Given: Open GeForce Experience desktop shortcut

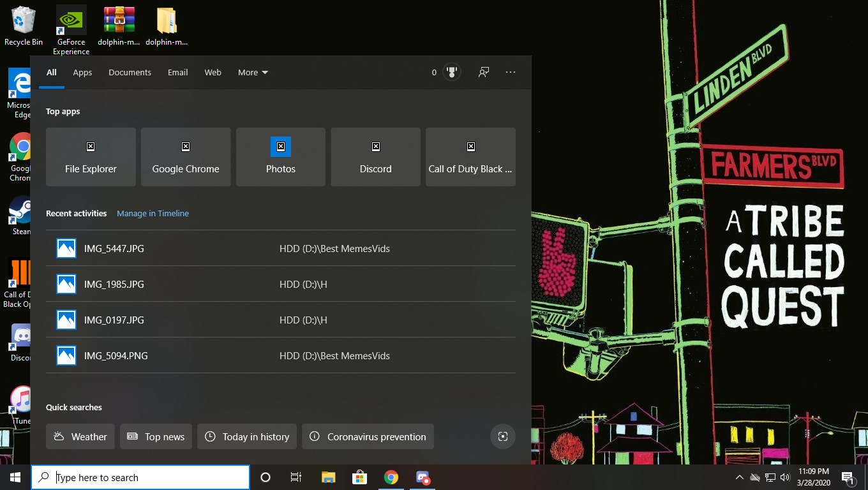Looking at the screenshot, I should coord(71,30).
